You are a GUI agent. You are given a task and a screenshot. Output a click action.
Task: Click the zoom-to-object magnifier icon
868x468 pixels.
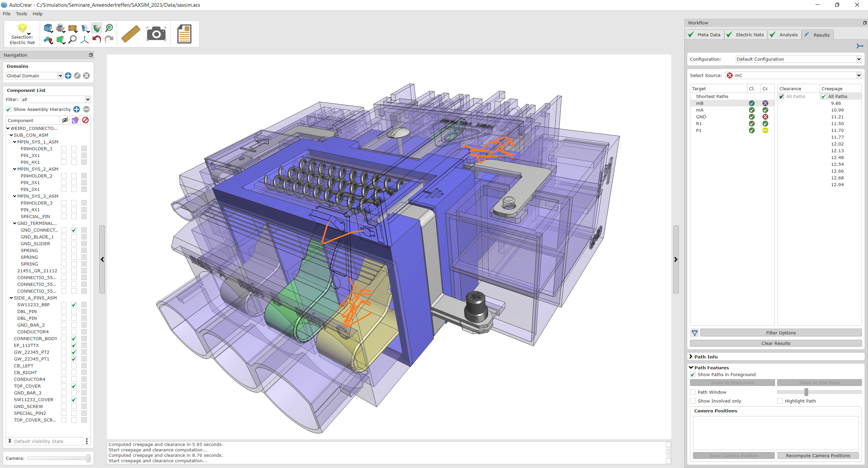(x=109, y=28)
